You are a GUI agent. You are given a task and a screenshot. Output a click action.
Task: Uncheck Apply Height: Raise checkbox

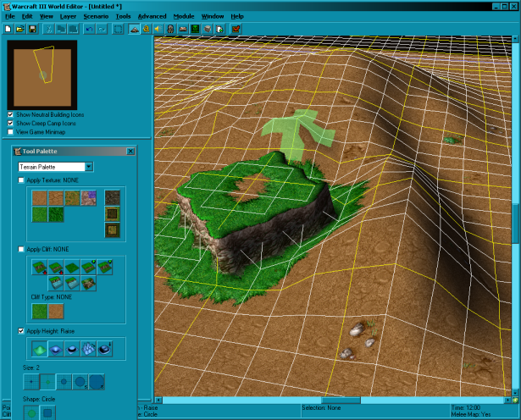pyautogui.click(x=21, y=331)
